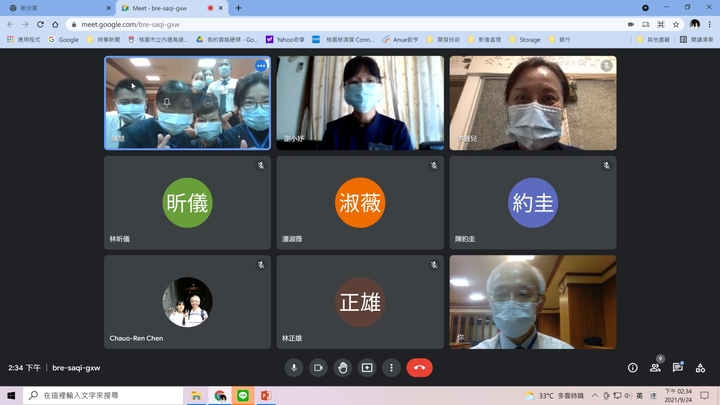720x405 pixels.
Task: Open the activities panel
Action: [x=700, y=368]
